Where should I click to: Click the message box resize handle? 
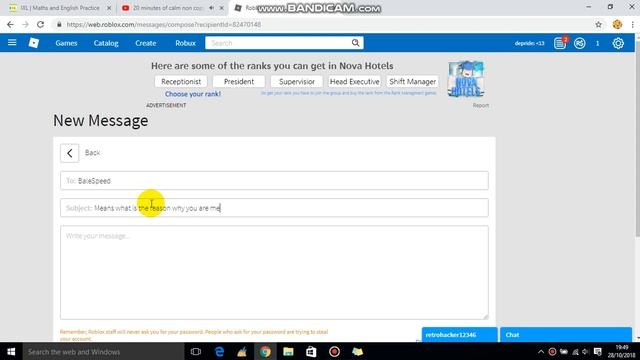tap(485, 316)
